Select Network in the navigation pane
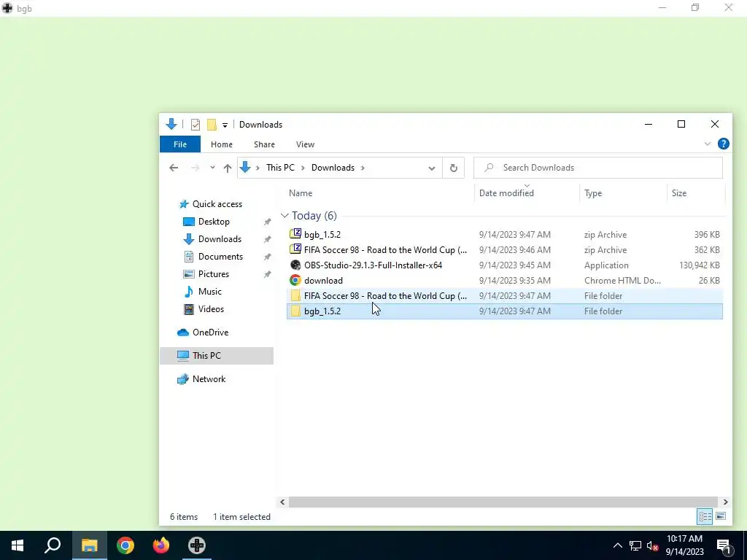The width and height of the screenshot is (747, 560). [209, 379]
